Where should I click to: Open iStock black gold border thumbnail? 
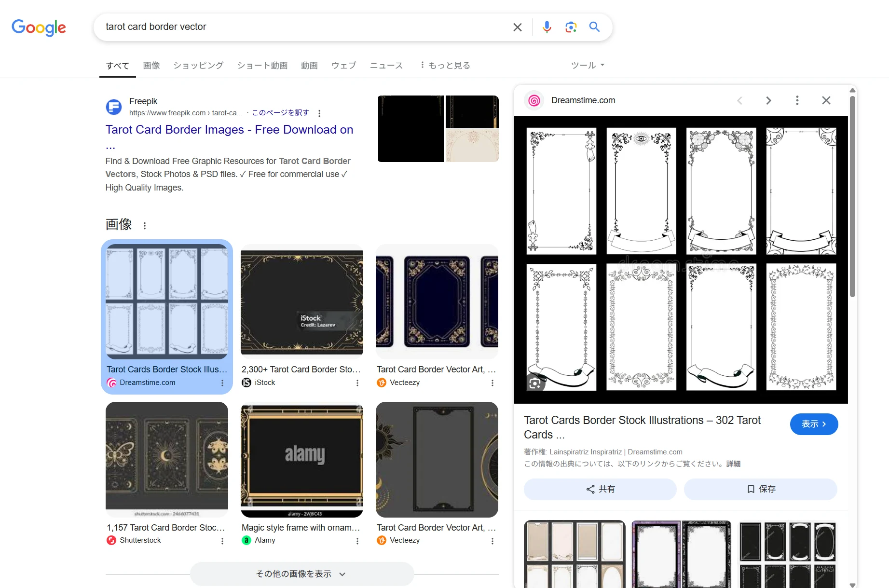302,301
